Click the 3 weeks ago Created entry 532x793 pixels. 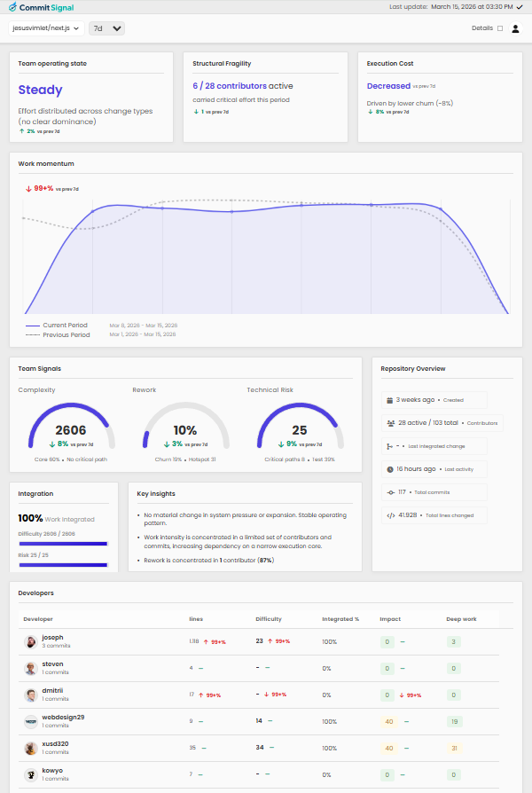(x=434, y=400)
